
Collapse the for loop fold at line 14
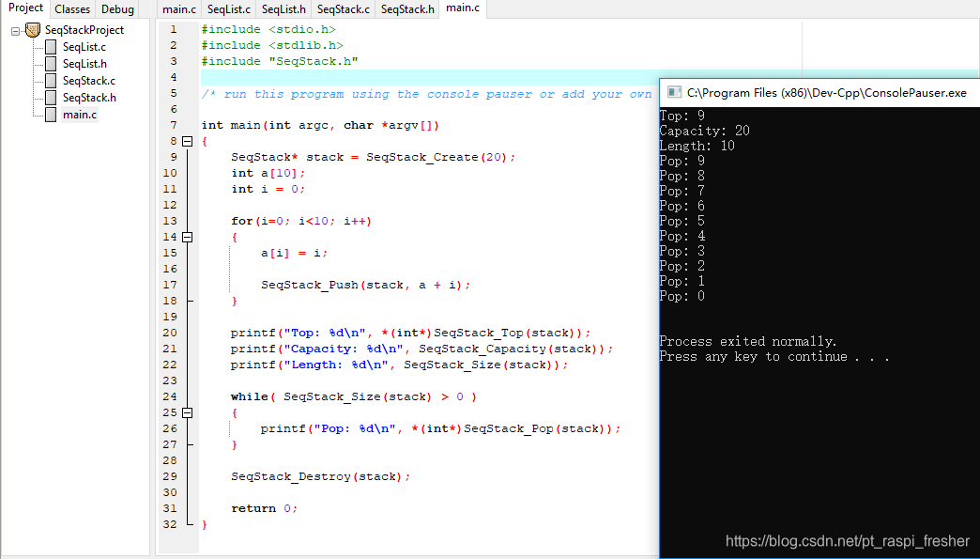(187, 237)
